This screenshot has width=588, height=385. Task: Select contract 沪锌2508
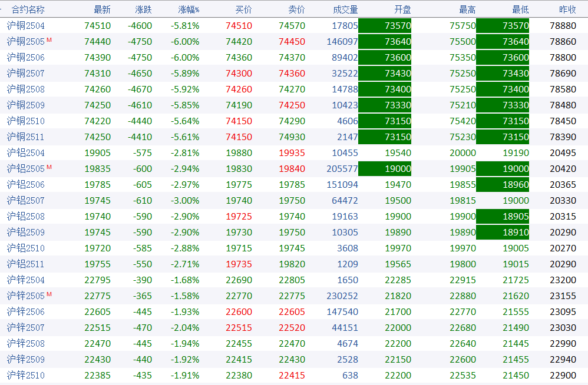click(25, 344)
